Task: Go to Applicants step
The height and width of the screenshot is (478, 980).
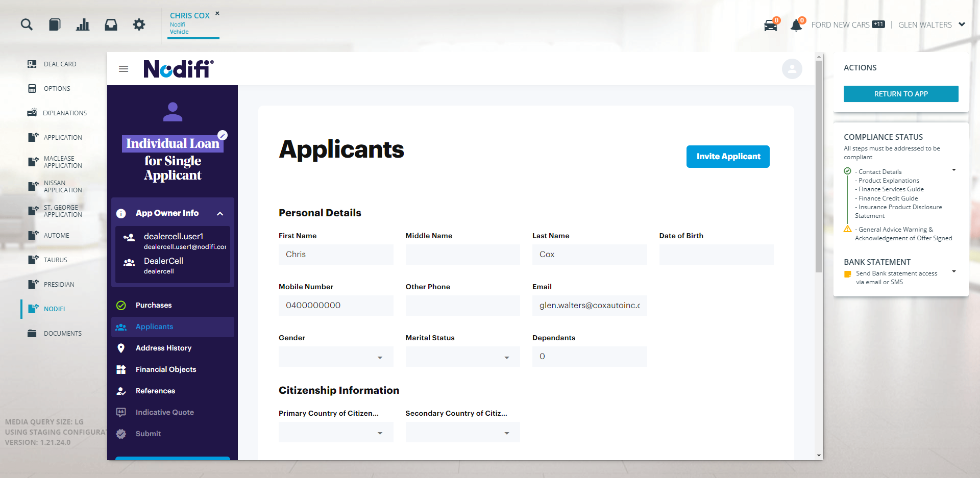Action: (x=173, y=327)
